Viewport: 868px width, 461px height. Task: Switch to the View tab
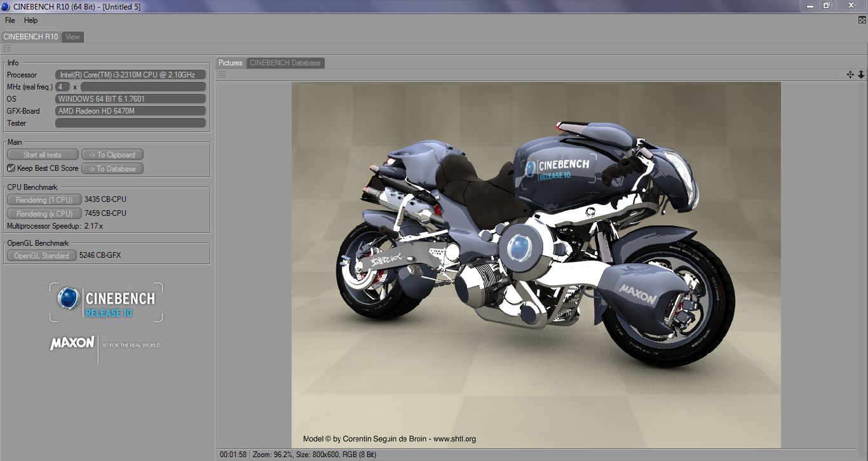73,37
